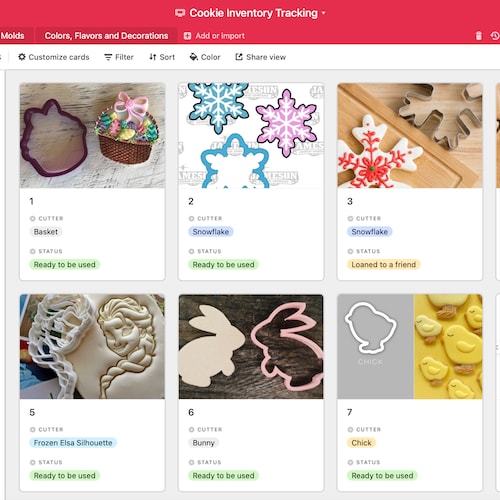
Task: Click the Share view export icon
Action: point(239,57)
